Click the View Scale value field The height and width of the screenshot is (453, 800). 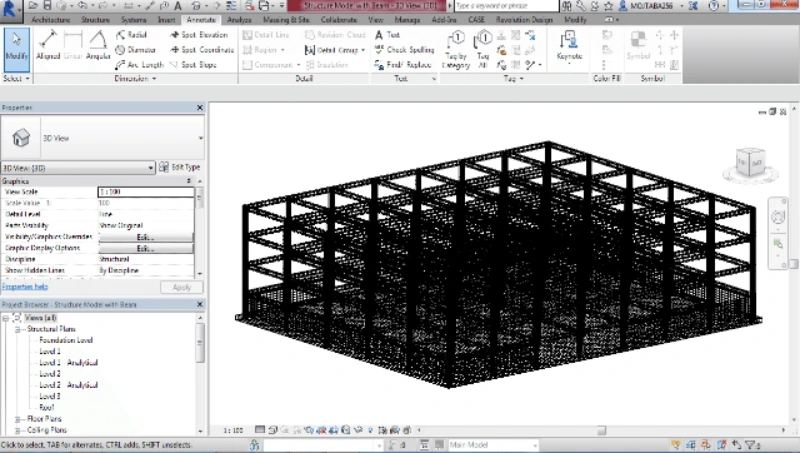click(145, 191)
